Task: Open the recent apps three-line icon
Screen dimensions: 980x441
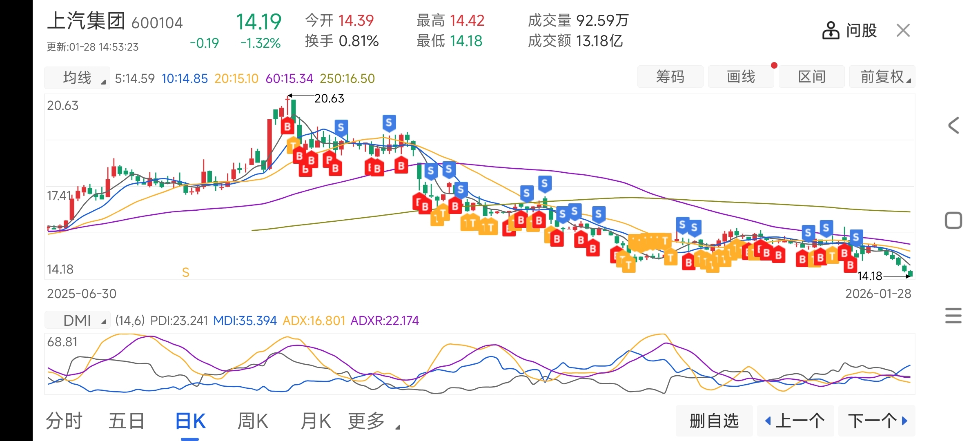Action: click(x=953, y=316)
